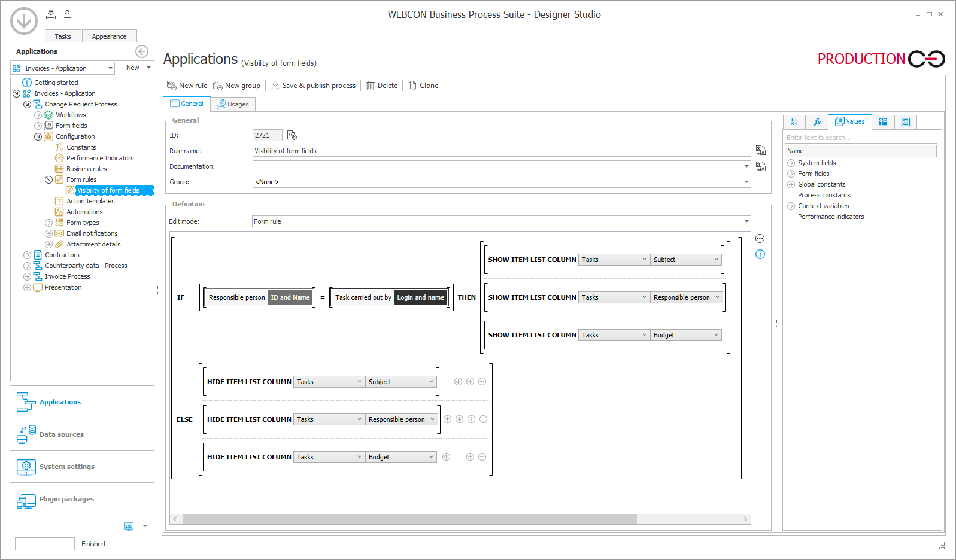Open the Plugin packages section
956x560 pixels.
click(x=82, y=499)
